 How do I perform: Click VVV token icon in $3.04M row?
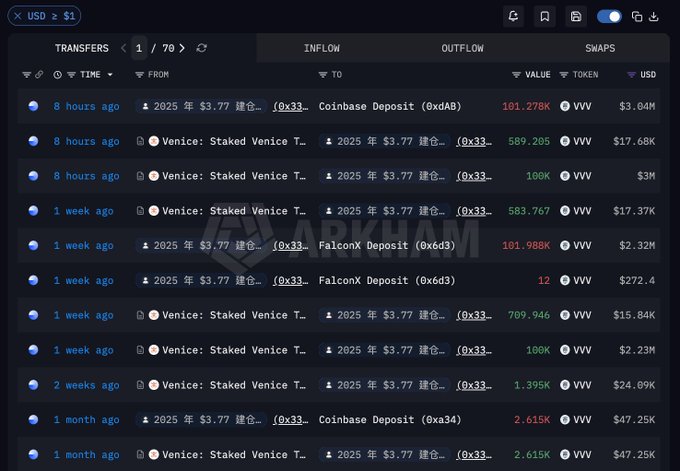click(x=565, y=106)
